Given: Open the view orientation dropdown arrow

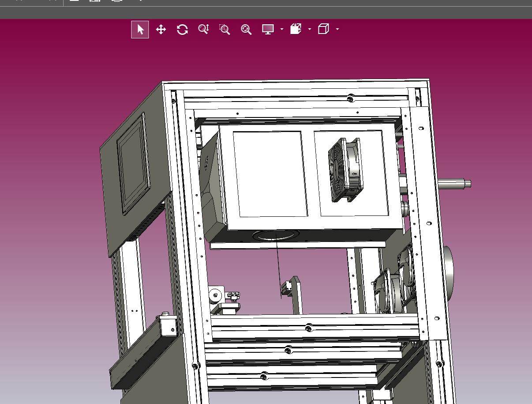Looking at the screenshot, I should 337,30.
